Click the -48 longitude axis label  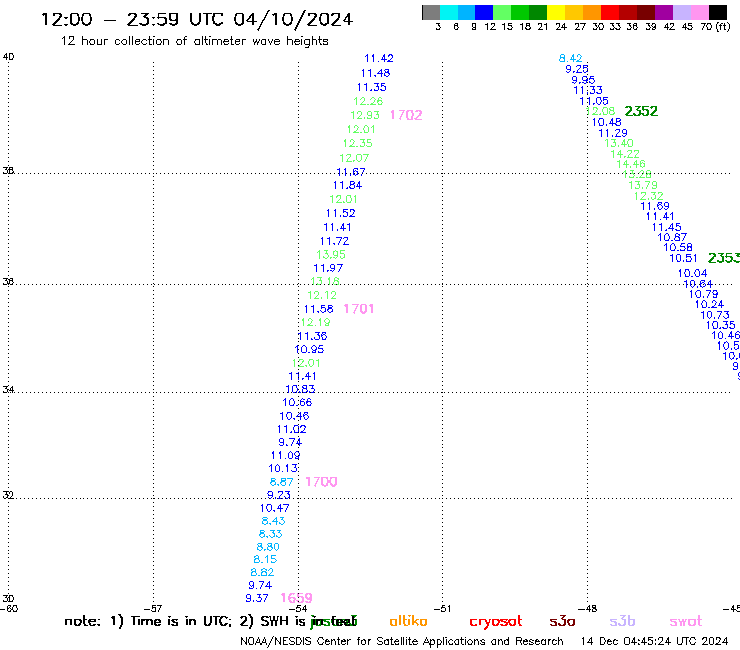[588, 609]
